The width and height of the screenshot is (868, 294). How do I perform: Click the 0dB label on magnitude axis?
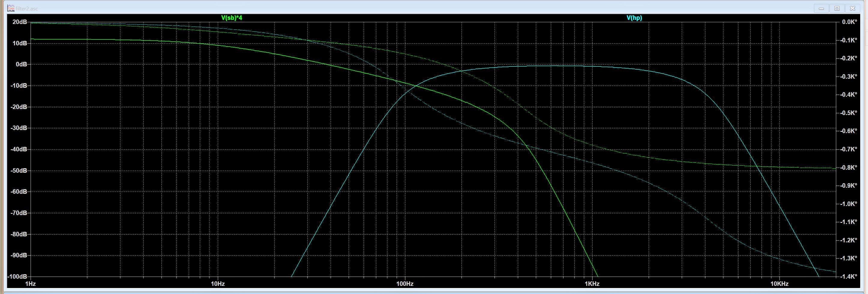[21, 64]
